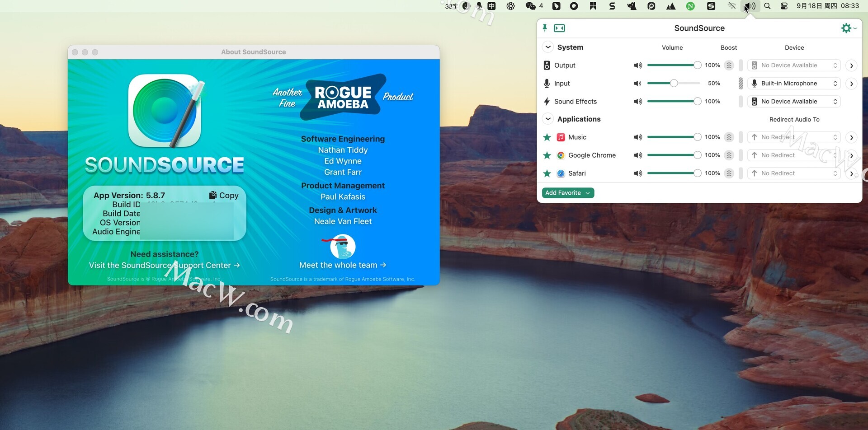Click Chinese input method menu bar icon
This screenshot has height=430, width=868.
(x=491, y=6)
